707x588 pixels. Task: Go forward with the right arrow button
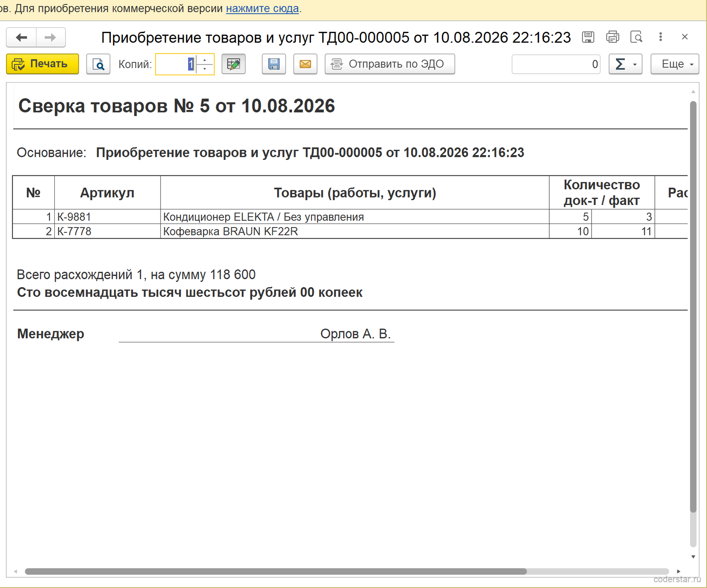click(x=50, y=38)
